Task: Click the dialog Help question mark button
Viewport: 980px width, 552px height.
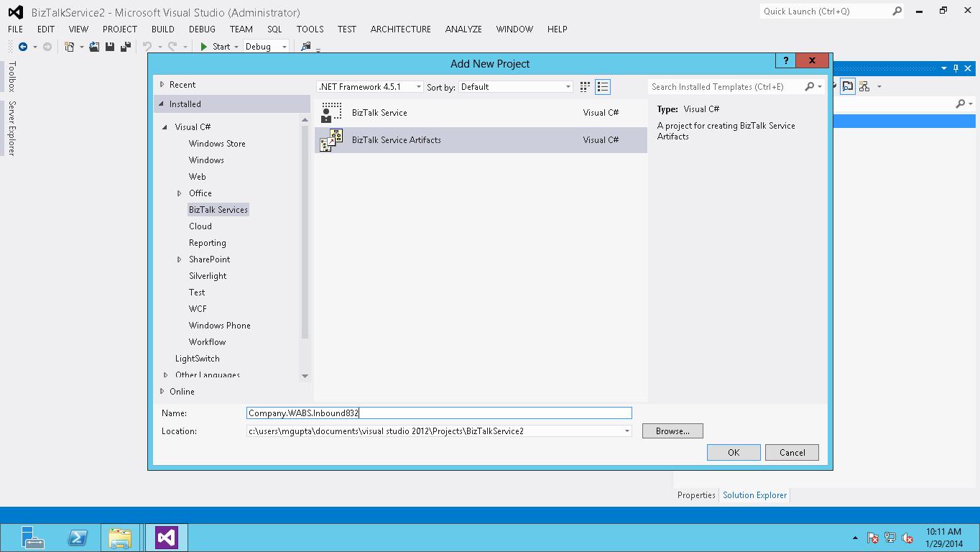Action: [x=785, y=60]
